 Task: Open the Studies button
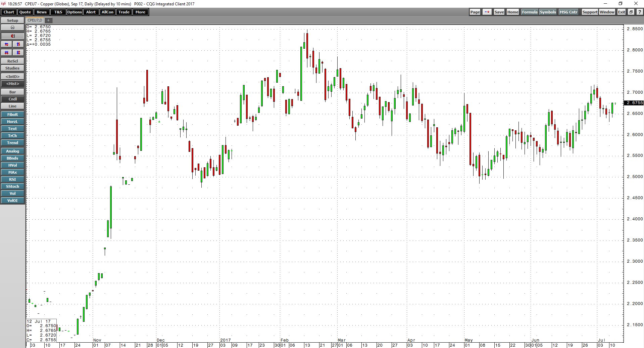(12, 68)
